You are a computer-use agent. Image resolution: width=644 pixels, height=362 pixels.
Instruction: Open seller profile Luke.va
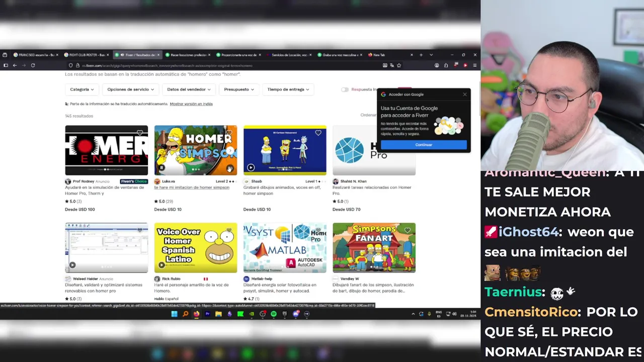tap(169, 182)
